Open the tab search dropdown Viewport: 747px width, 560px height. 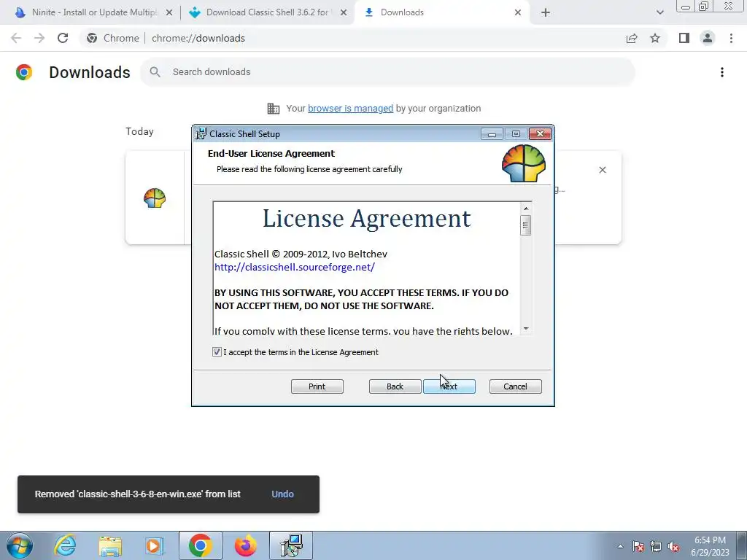coord(659,12)
